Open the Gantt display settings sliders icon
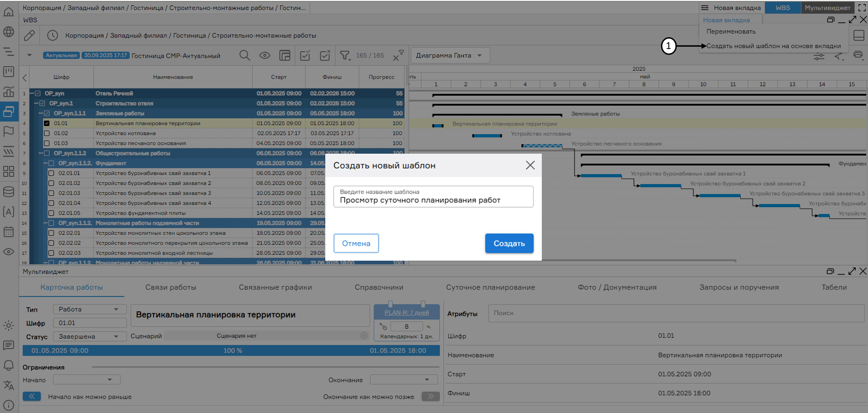 tap(819, 55)
